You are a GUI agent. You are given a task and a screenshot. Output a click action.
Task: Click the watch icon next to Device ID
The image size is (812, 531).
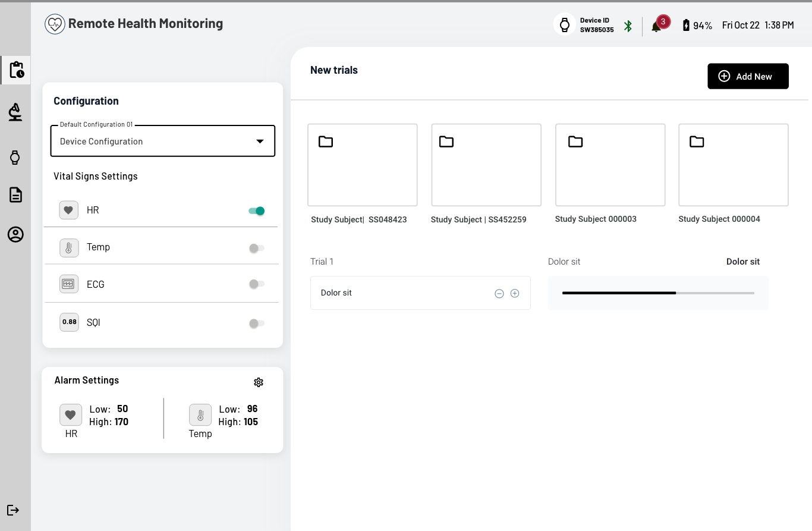564,24
